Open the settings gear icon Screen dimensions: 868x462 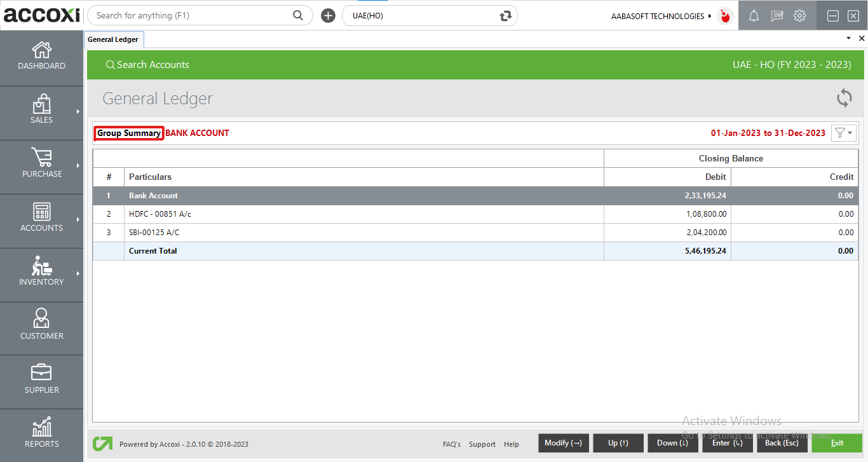click(x=799, y=16)
